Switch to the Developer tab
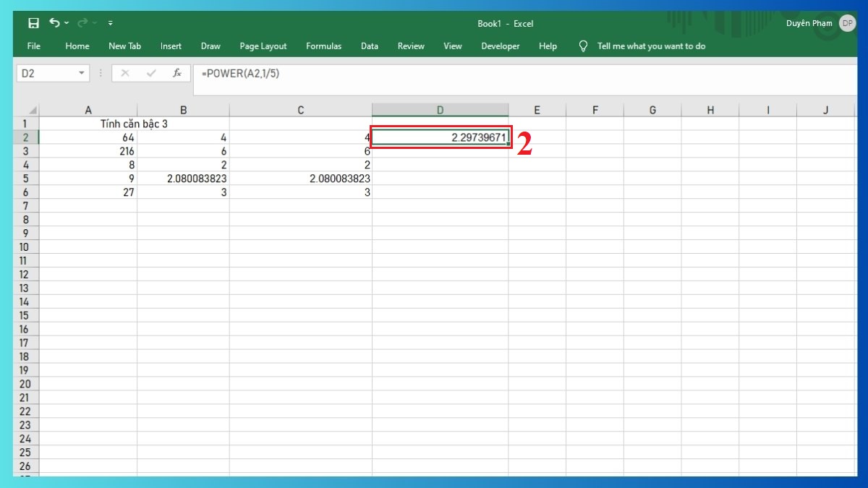The image size is (868, 488). [x=500, y=46]
